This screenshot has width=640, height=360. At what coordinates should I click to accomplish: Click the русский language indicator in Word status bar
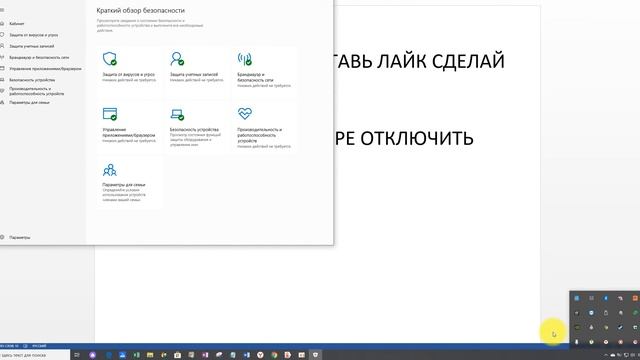point(39,346)
